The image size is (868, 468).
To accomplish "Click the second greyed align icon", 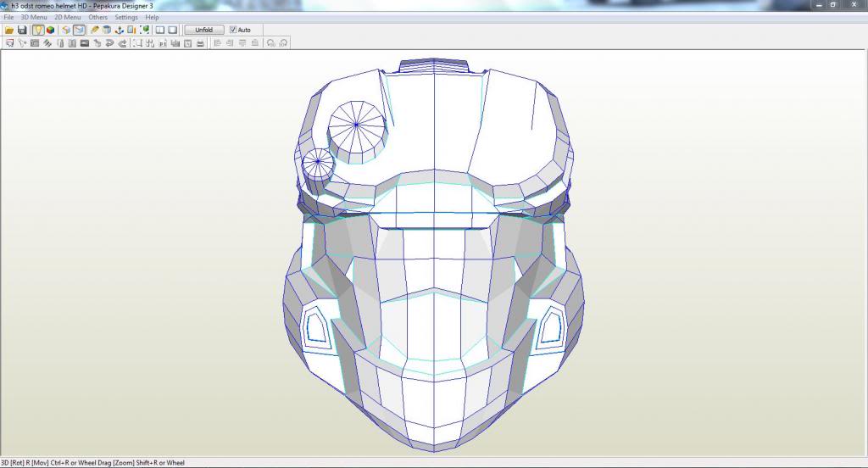I will [x=230, y=43].
